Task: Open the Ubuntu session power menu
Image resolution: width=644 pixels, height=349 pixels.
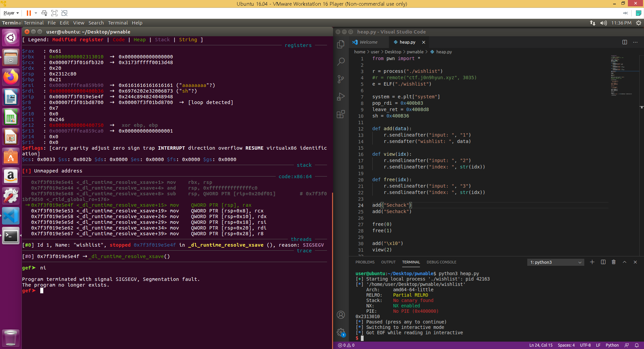Action: point(638,23)
